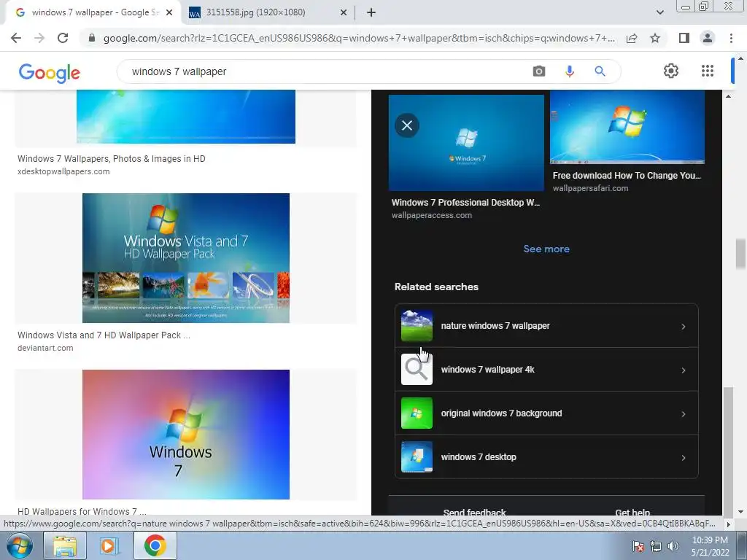Image resolution: width=747 pixels, height=560 pixels.
Task: Bookmark this page with the star
Action: pos(655,38)
